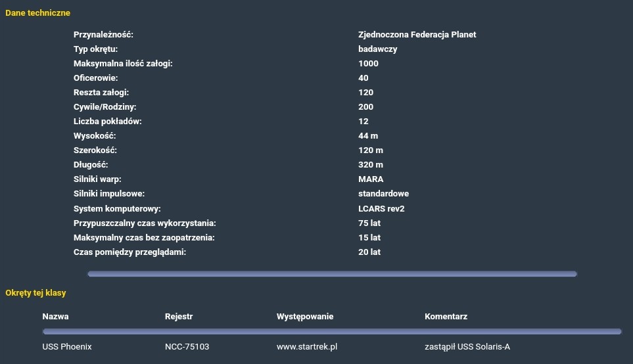Screen dimensions: 633x364
Task: Click the Zjednoczona Federacja Planet value
Action: (x=417, y=35)
